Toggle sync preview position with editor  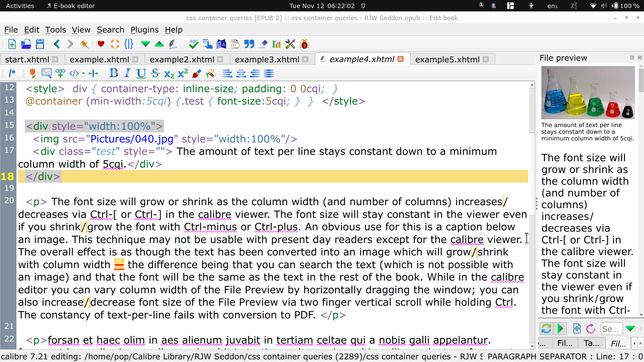(560, 329)
